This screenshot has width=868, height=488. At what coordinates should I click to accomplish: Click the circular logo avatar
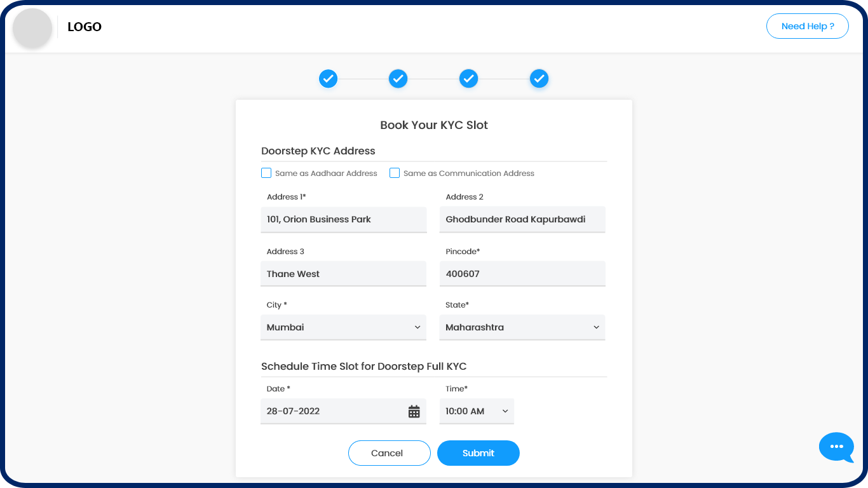click(x=32, y=27)
